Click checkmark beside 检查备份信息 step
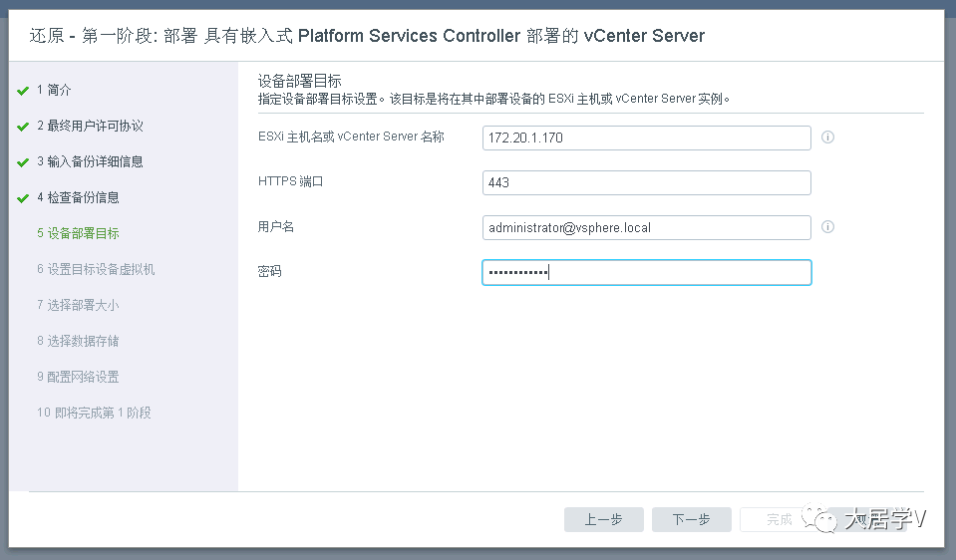This screenshot has width=956, height=560. [x=23, y=198]
